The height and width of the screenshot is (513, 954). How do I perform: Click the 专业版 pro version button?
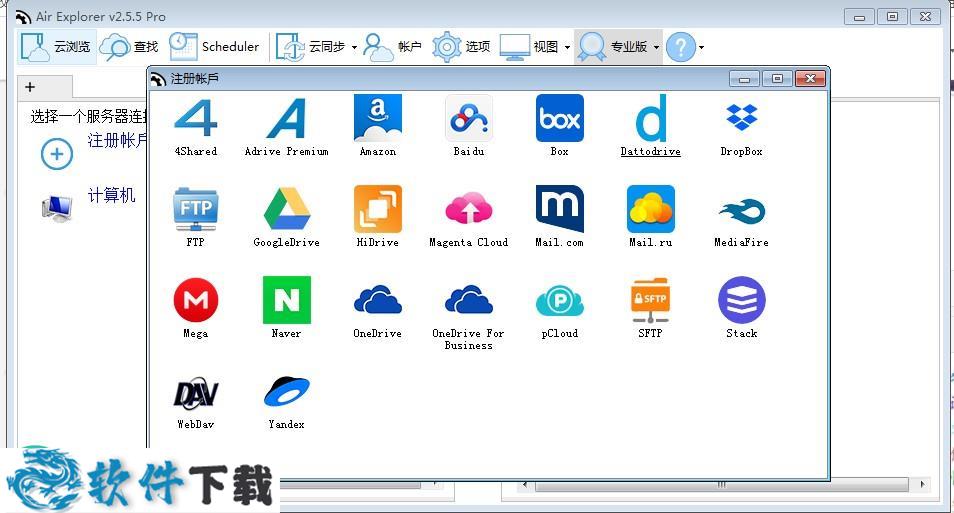613,46
